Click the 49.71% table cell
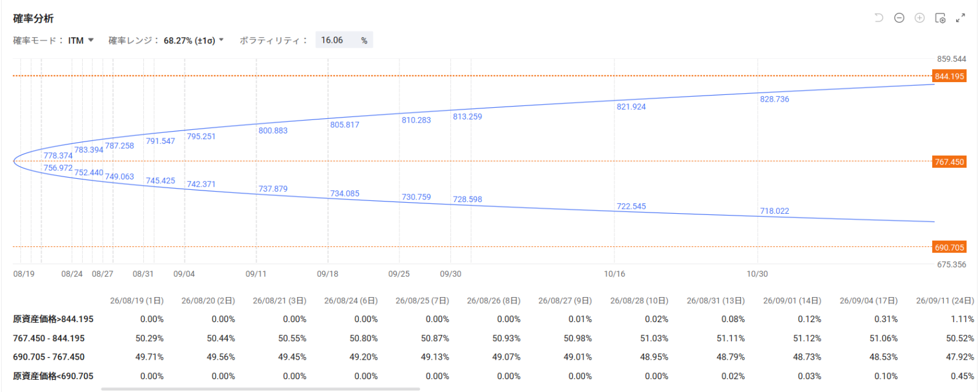980x392 pixels. point(149,357)
